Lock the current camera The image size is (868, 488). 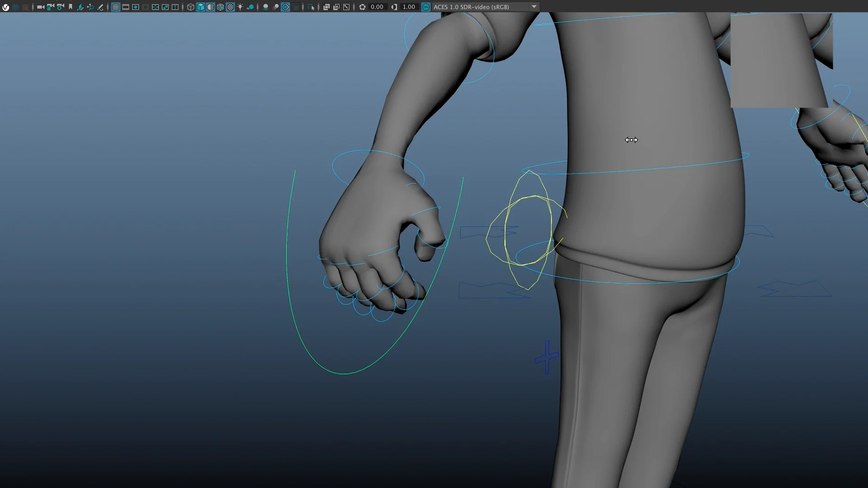click(50, 7)
